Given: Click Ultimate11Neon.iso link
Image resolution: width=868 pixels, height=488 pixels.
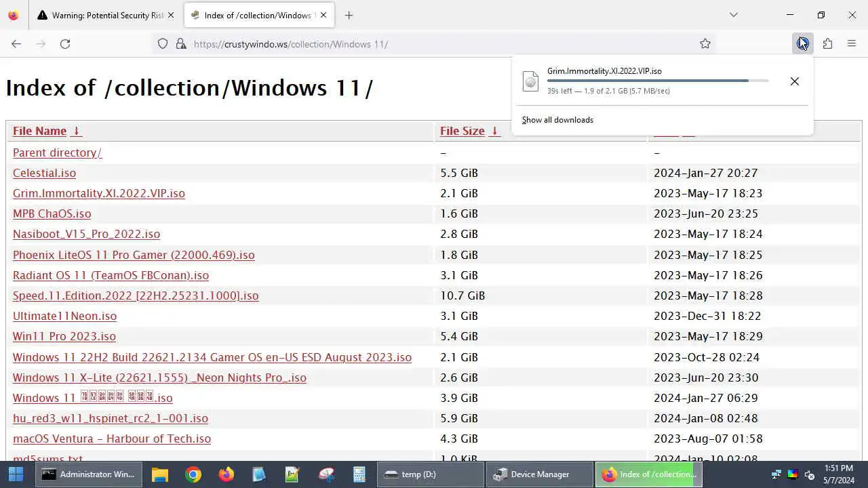Looking at the screenshot, I should pyautogui.click(x=64, y=316).
